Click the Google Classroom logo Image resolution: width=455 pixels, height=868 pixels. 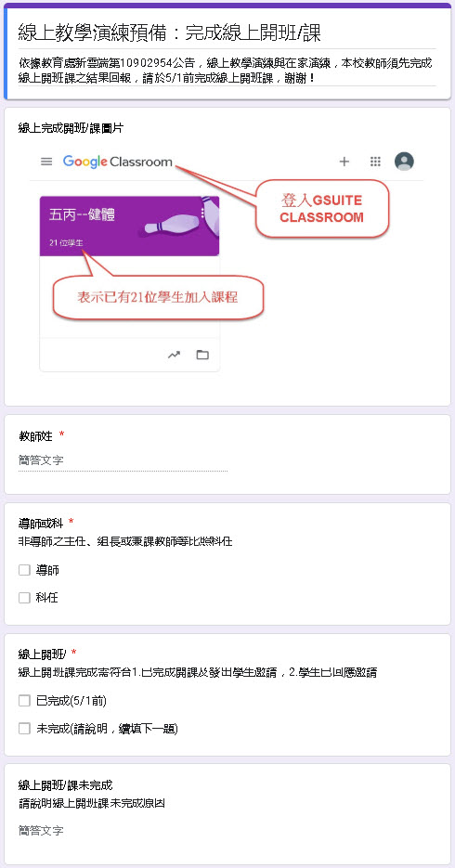pos(118,162)
